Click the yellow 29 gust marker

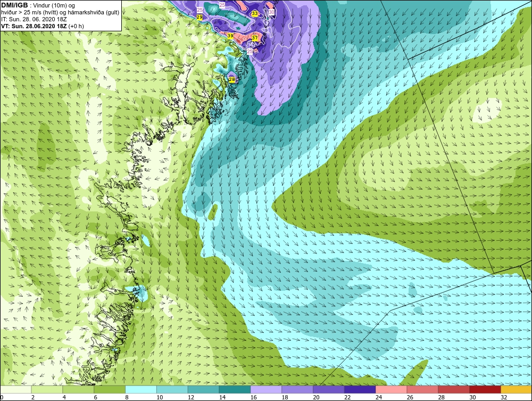point(199,17)
